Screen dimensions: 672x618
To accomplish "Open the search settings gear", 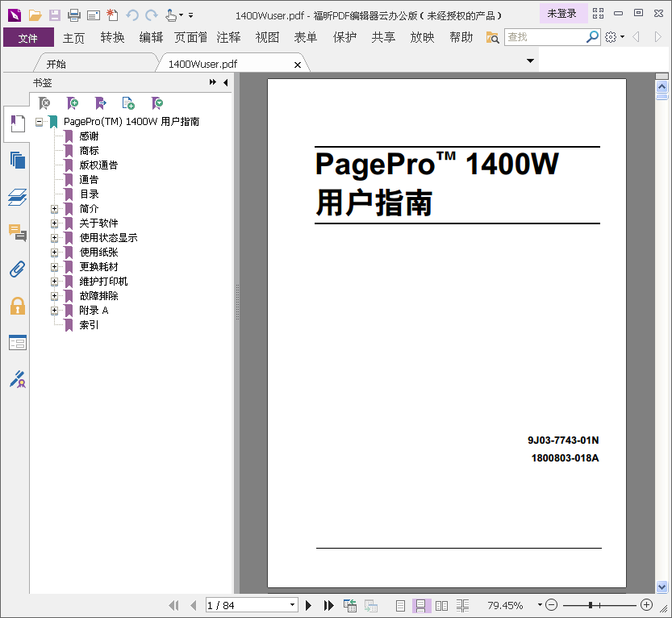I will [x=611, y=37].
